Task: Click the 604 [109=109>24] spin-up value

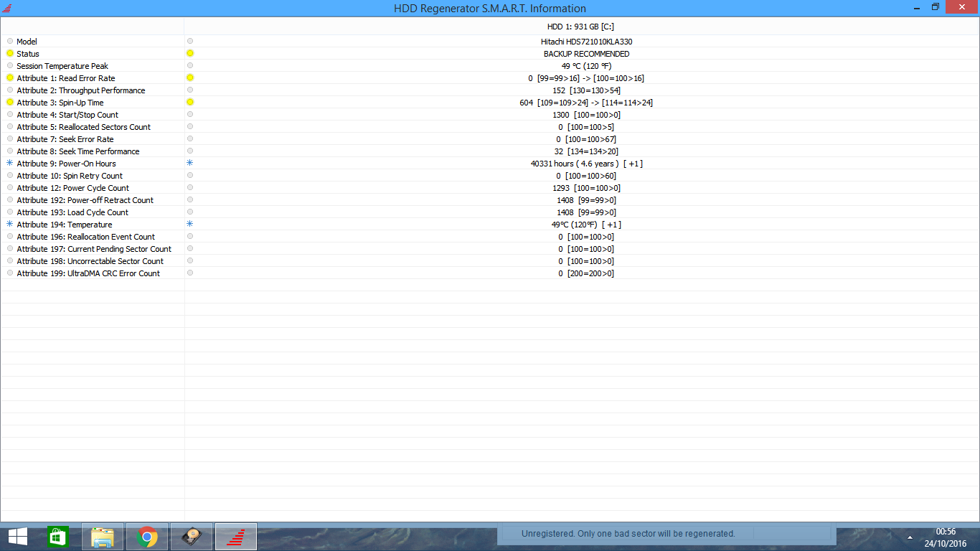Action: click(586, 103)
